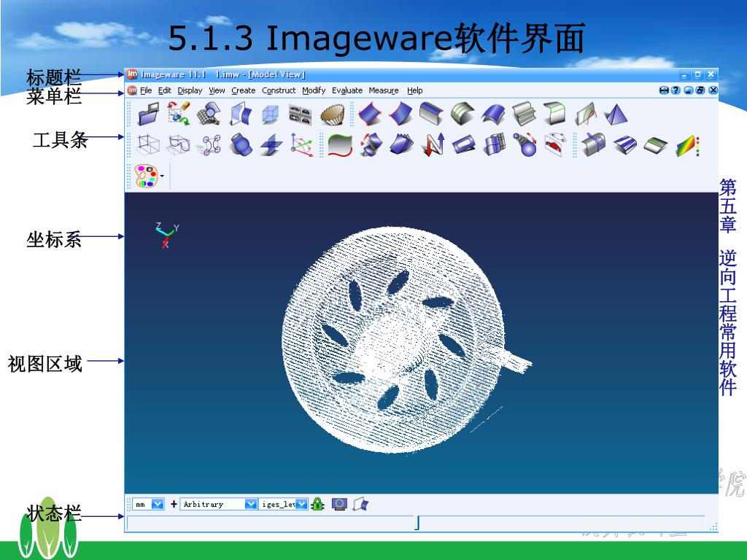The height and width of the screenshot is (560, 747).
Task: Click the wireframe box icon in second row
Action: 148,144
